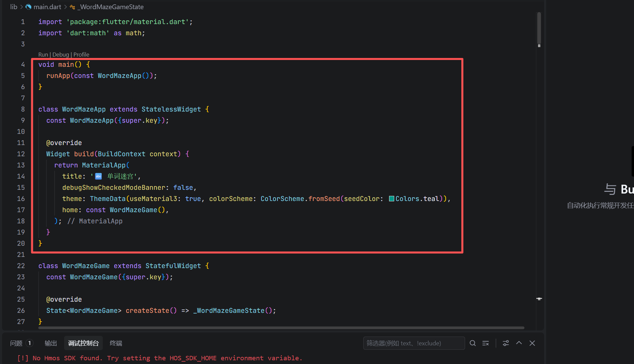Click line number 22 in the gutter
This screenshot has width=634, height=364.
(x=21, y=266)
